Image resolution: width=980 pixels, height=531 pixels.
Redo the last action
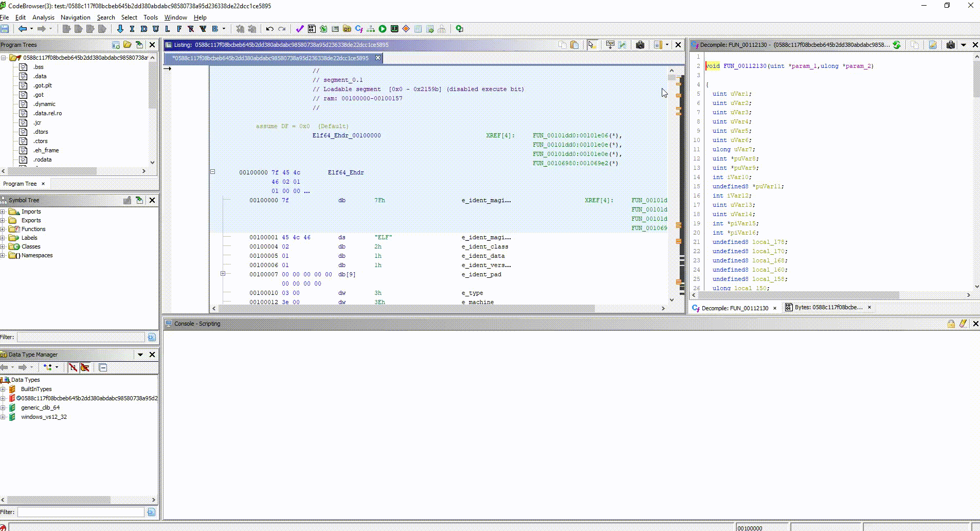[282, 29]
